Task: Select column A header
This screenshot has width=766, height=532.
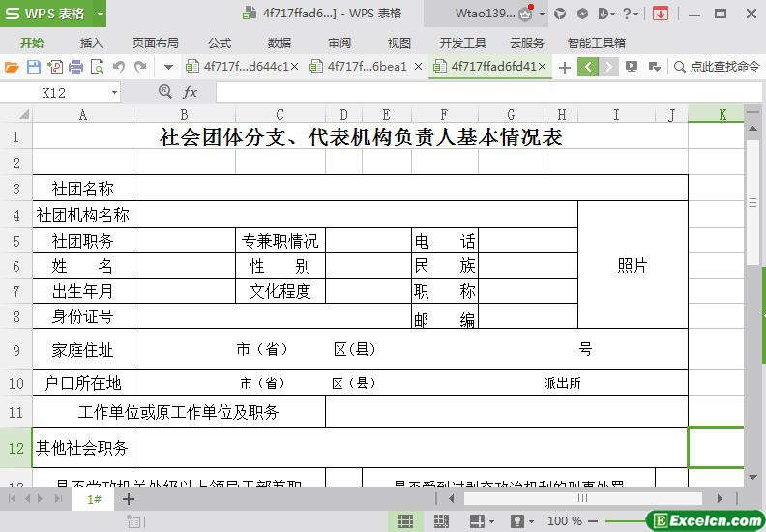Action: click(82, 115)
